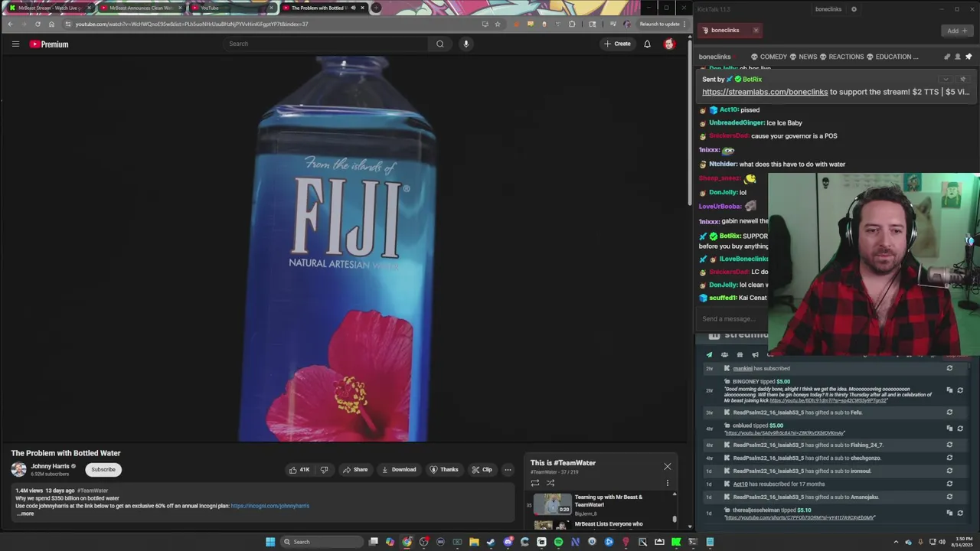Start voice search with the microphone icon
The image size is (980, 551).
point(465,44)
